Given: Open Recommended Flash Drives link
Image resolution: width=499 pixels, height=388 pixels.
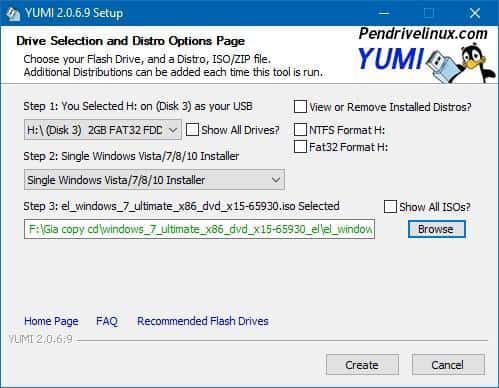Looking at the screenshot, I should (x=203, y=321).
